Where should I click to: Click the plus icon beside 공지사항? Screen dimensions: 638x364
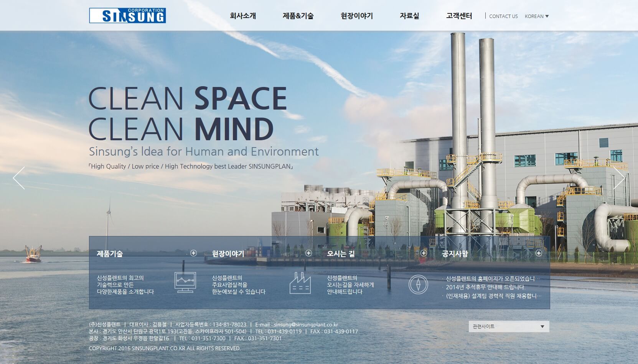coord(539,253)
